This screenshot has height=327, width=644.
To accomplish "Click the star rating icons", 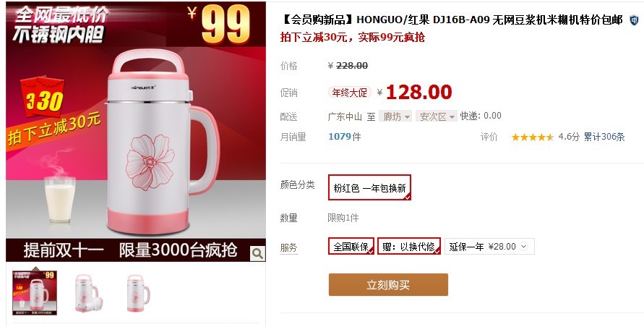I will [x=532, y=137].
